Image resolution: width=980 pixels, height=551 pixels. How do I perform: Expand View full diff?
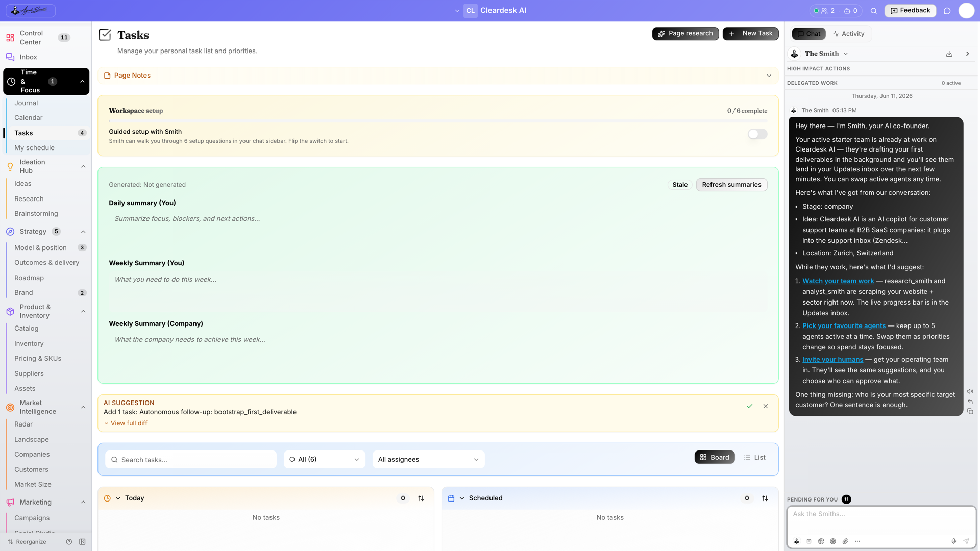tap(126, 423)
